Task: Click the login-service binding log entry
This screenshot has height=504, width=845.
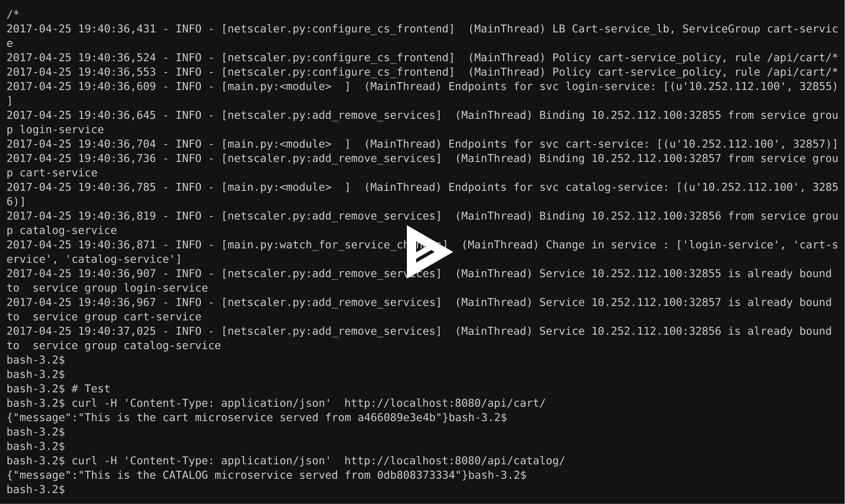Action: 423,121
